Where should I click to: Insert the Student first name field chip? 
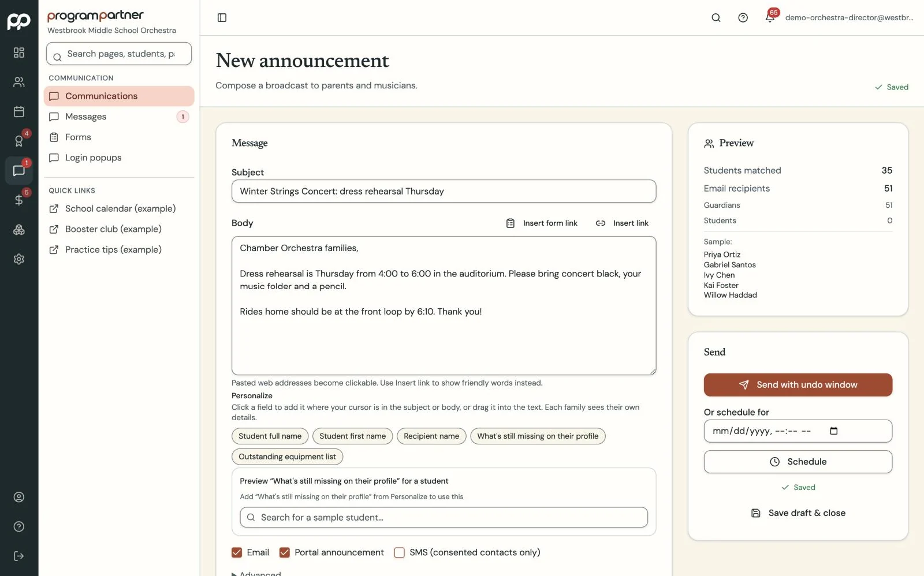pyautogui.click(x=352, y=436)
